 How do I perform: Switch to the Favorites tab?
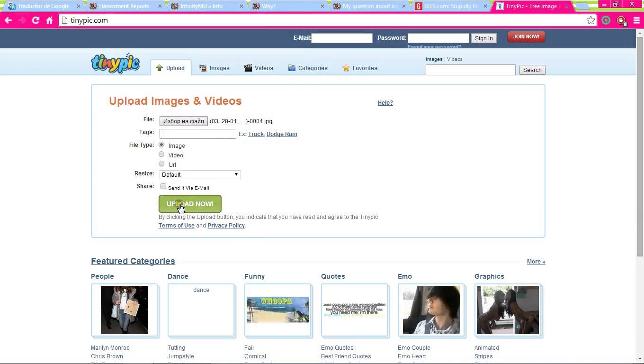click(x=360, y=68)
